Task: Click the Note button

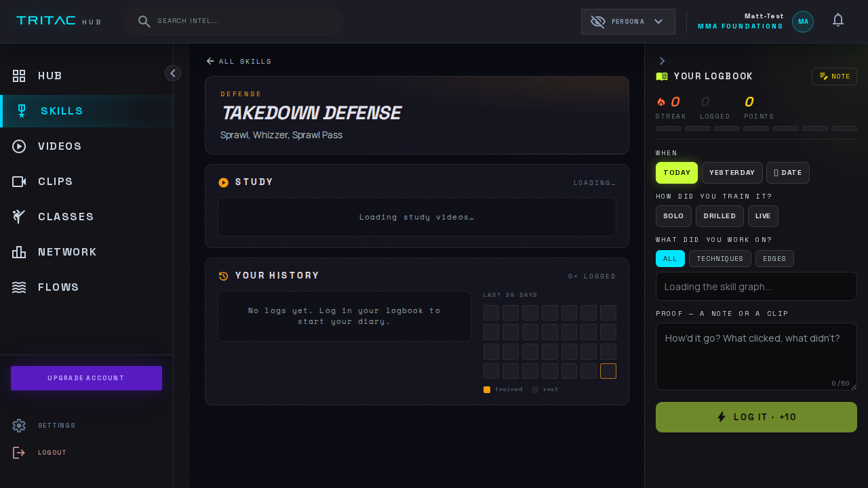Action: (x=834, y=77)
